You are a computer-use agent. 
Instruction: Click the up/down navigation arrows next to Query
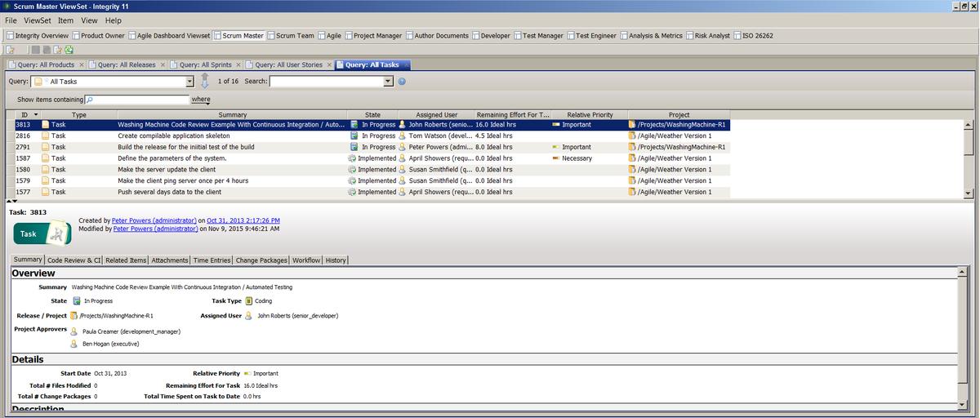(205, 81)
